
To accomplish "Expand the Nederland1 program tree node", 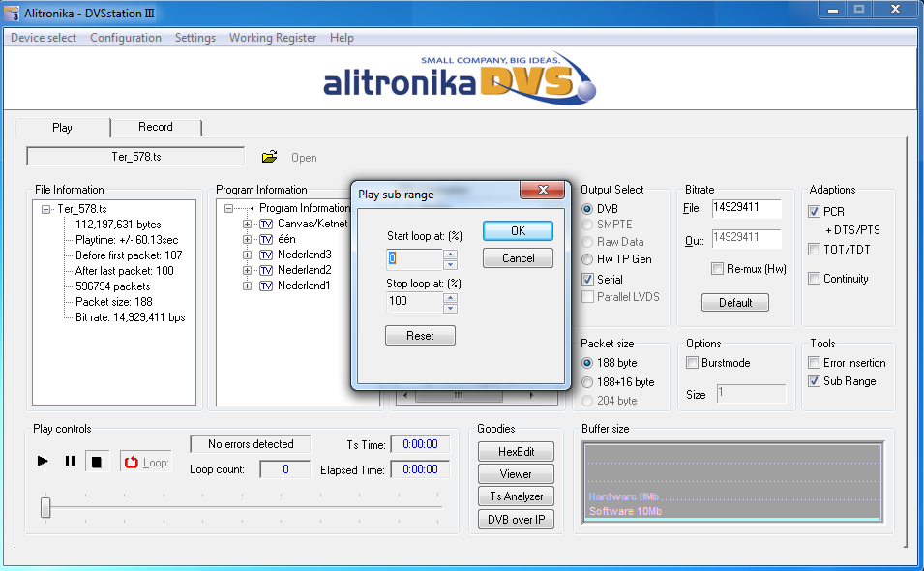I will pos(248,285).
